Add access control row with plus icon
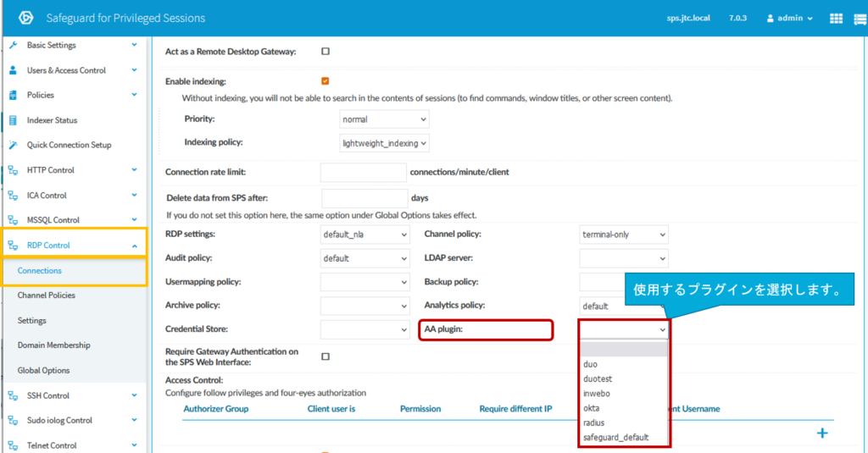Screen dimensions: 868x453 (x=822, y=433)
